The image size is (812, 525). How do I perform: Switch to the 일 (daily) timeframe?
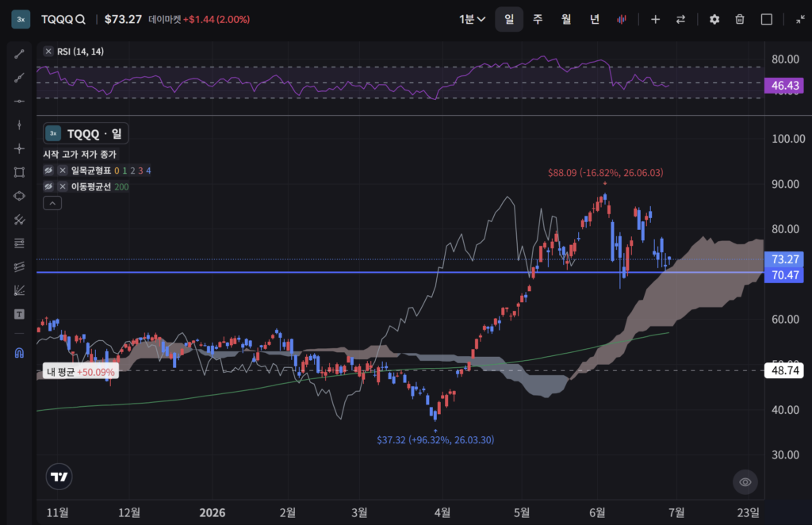tap(509, 20)
